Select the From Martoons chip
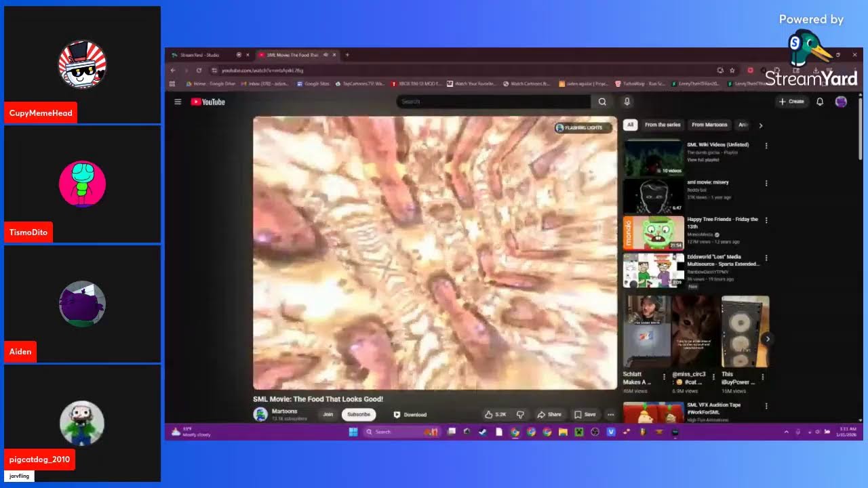The width and height of the screenshot is (868, 488). (x=709, y=125)
